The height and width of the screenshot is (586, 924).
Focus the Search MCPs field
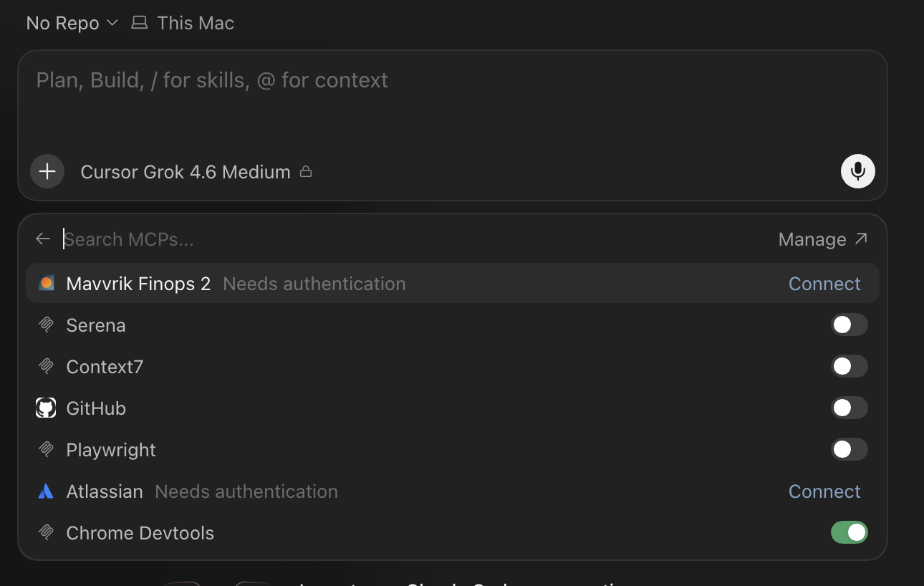(415, 239)
